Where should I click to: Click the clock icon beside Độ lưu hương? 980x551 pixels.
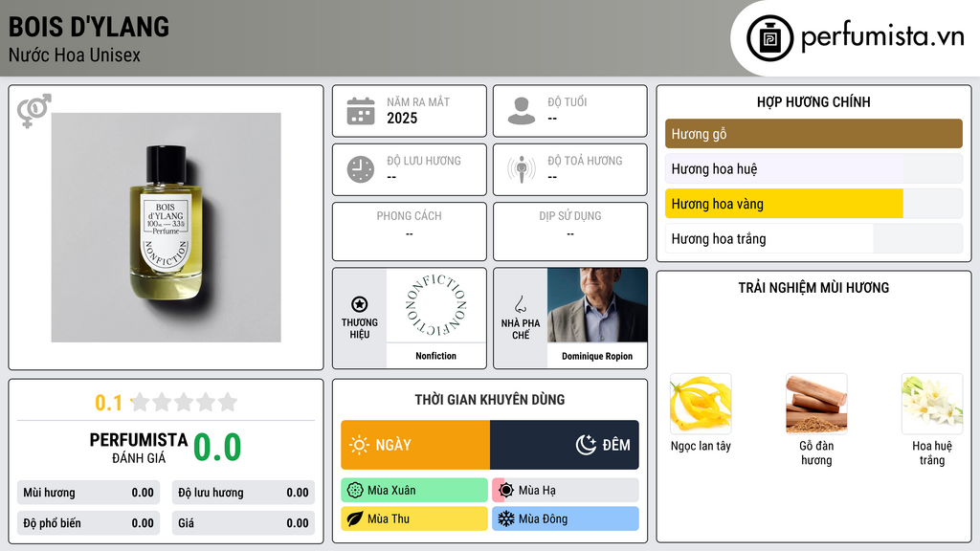361,169
